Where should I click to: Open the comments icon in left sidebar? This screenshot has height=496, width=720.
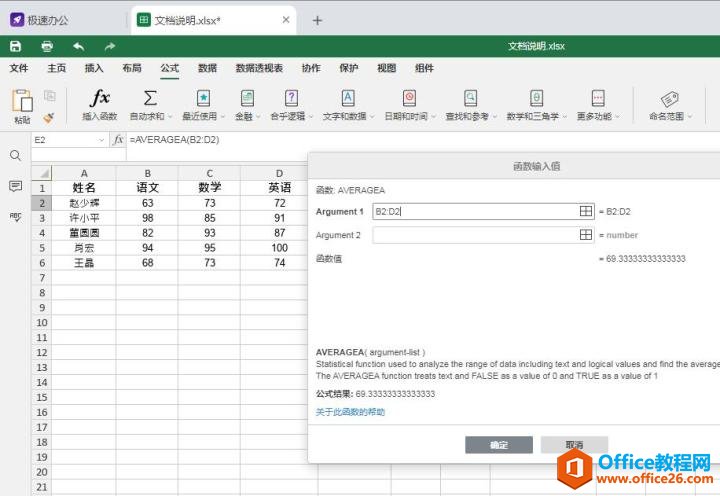[15, 186]
